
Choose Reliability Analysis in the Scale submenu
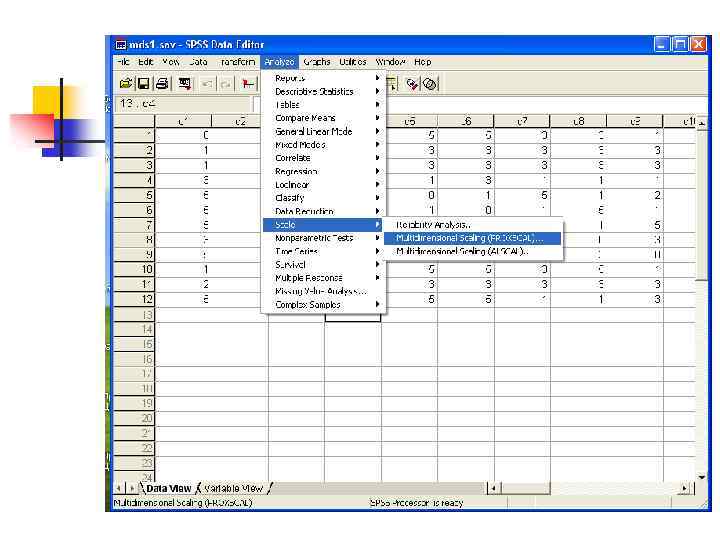click(x=473, y=225)
